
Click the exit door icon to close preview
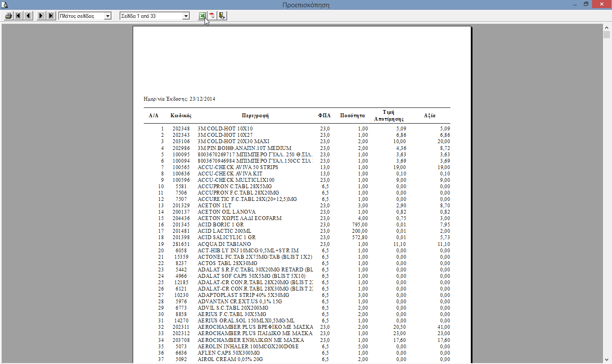point(222,16)
